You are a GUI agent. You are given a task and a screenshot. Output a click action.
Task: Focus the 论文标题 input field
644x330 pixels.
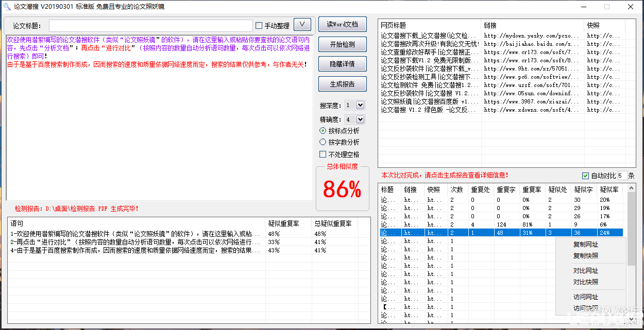151,25
